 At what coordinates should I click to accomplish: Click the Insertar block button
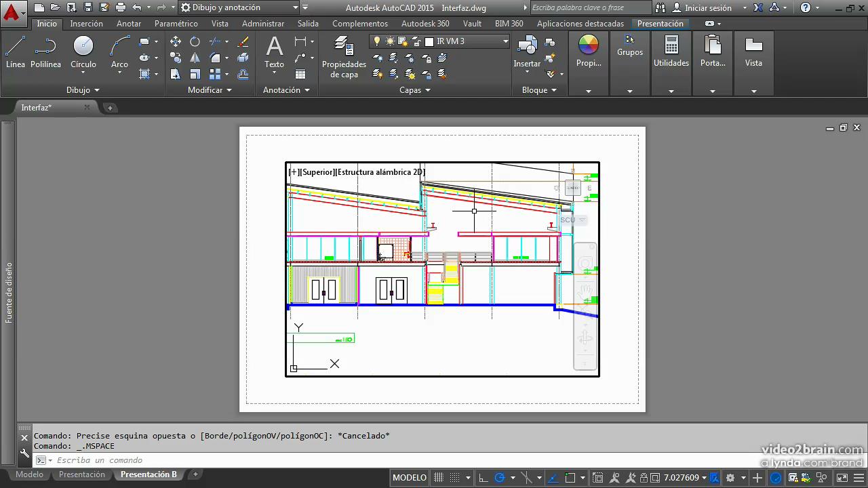[x=527, y=53]
